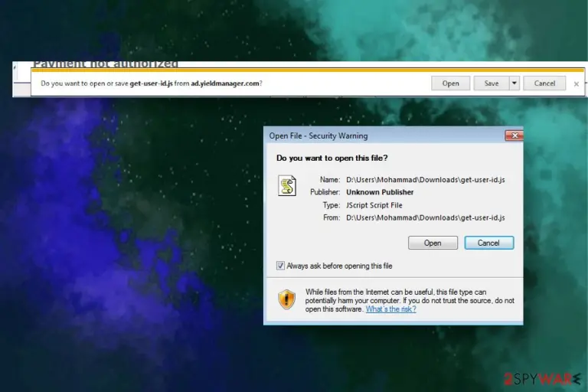The height and width of the screenshot is (392, 588).
Task: Click Cancel in the download notification bar
Action: [544, 83]
